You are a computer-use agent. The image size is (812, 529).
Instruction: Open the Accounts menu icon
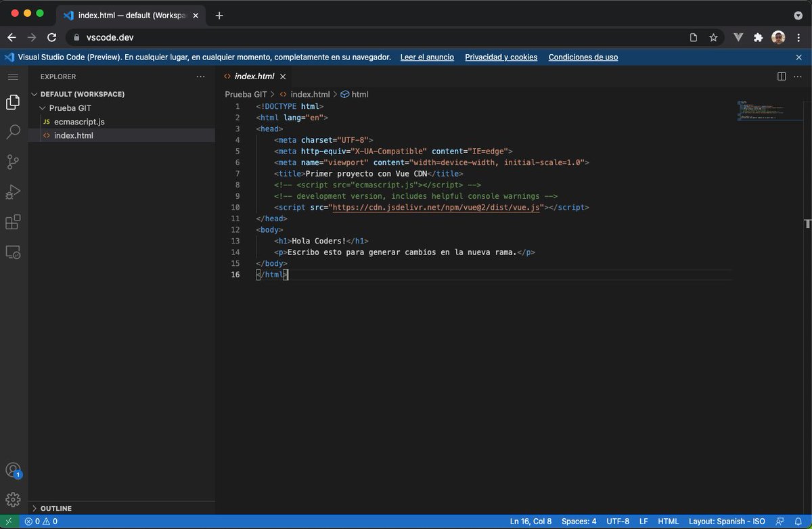[13, 470]
